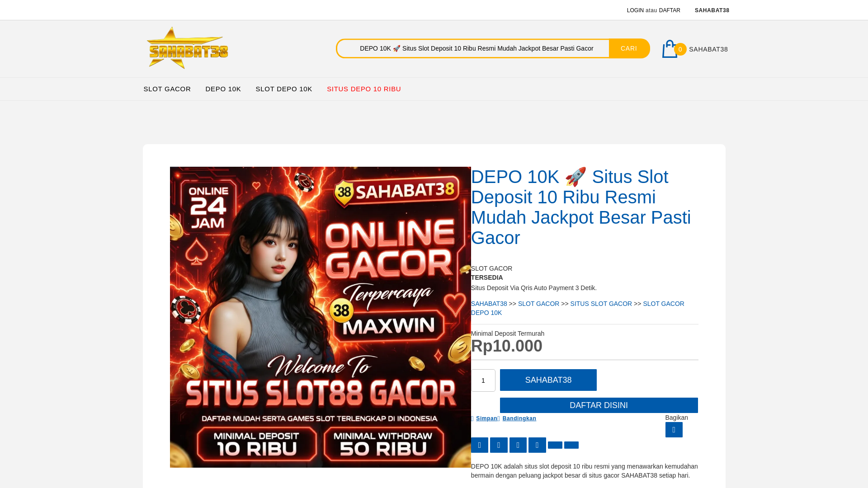This screenshot has width=868, height=488.
Task: Click the DAFTAR DISINI button
Action: click(x=599, y=405)
